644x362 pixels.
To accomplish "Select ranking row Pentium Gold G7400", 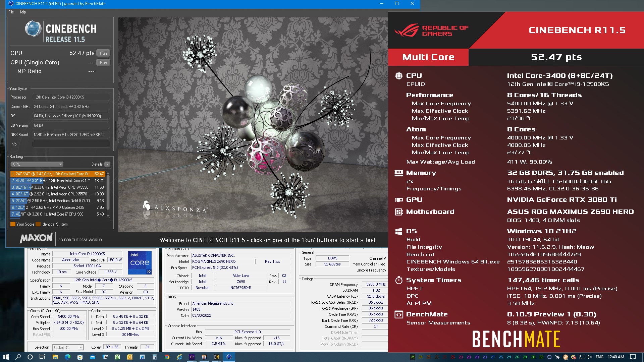I will (58, 201).
